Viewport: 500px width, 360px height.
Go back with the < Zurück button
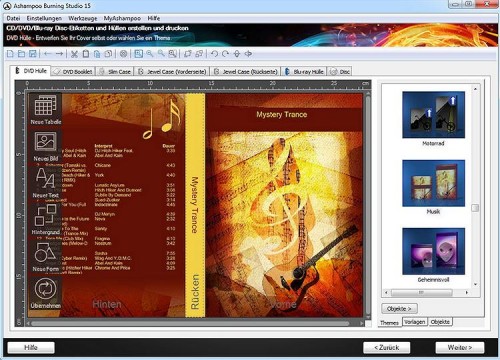(387, 347)
